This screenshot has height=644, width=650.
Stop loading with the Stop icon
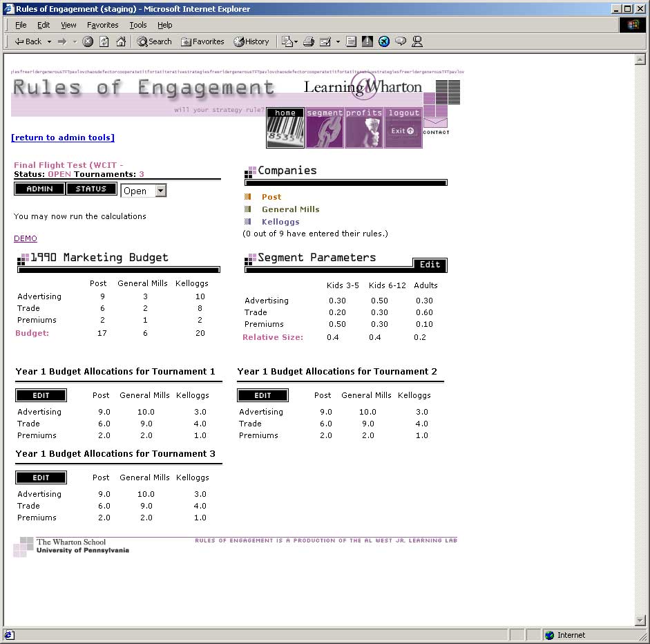pyautogui.click(x=88, y=41)
